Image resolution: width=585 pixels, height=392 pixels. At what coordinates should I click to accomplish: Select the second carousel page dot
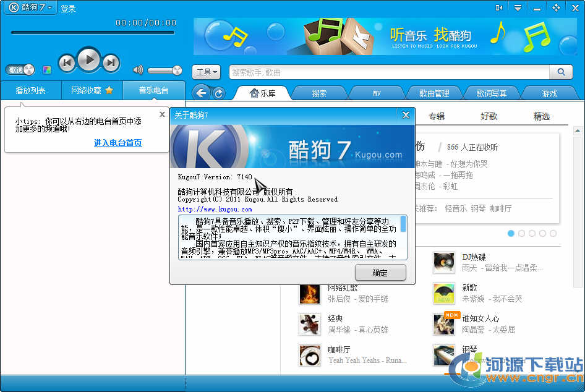521,234
